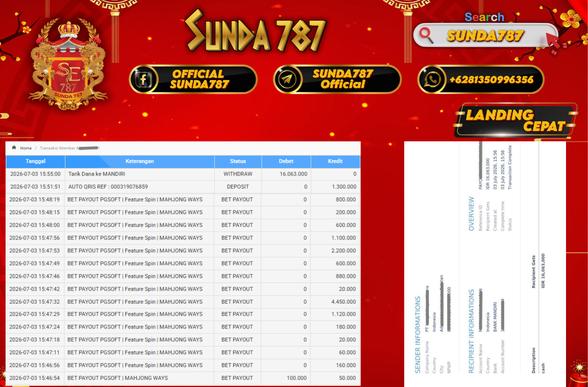
Task: Click the WITHDRAW status cell
Action: 238,174
